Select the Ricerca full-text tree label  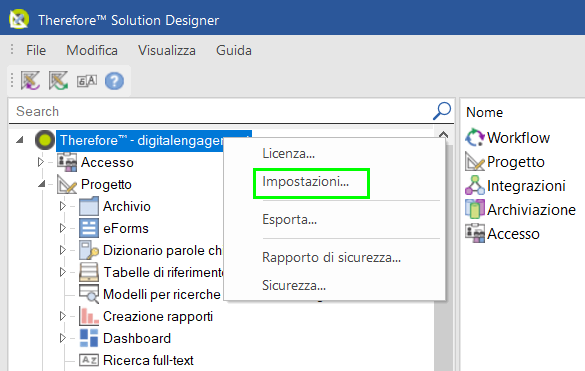148,360
